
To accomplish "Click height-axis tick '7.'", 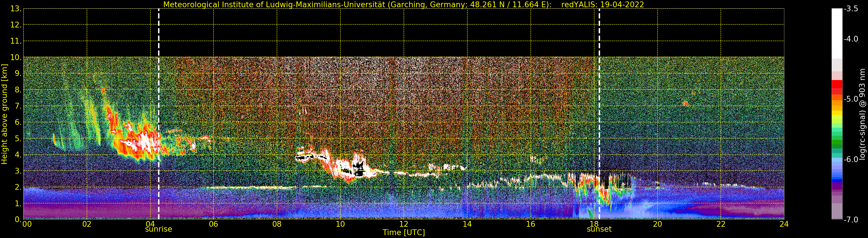I will 18,106.
